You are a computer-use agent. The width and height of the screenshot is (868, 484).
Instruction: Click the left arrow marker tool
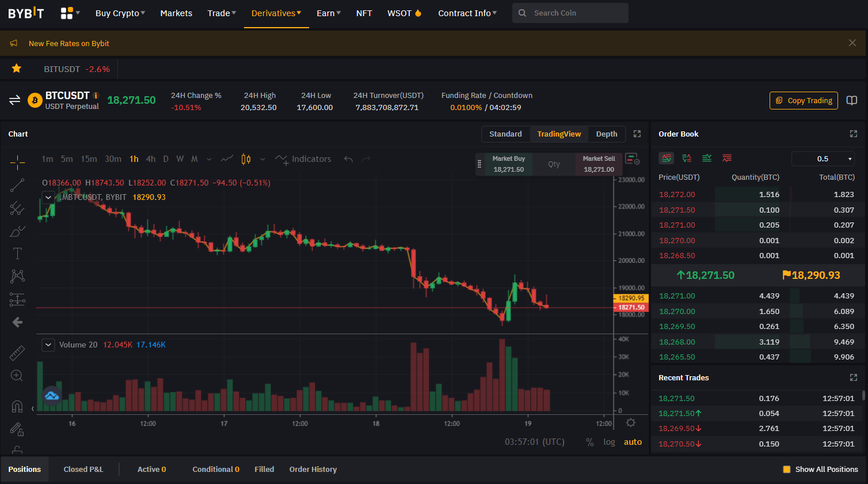click(17, 322)
